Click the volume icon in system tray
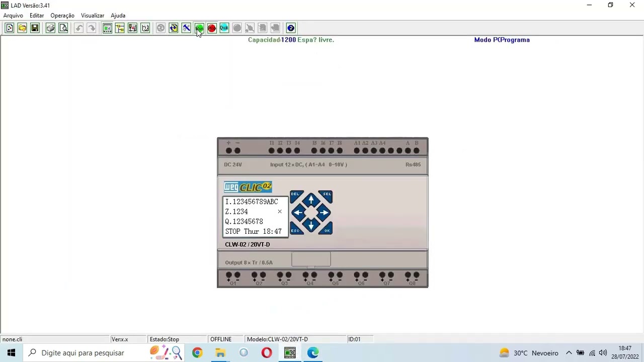 (603, 353)
